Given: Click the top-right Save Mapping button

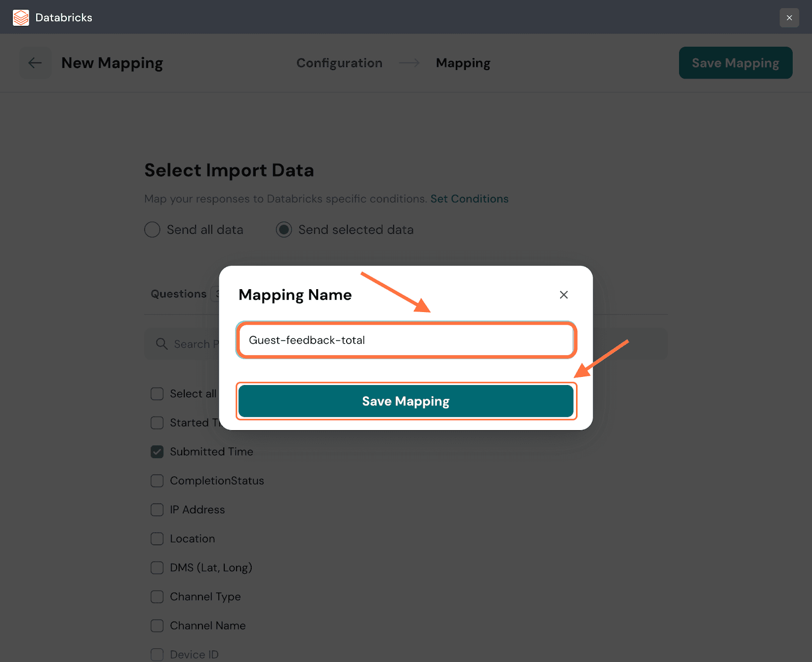Looking at the screenshot, I should point(735,63).
